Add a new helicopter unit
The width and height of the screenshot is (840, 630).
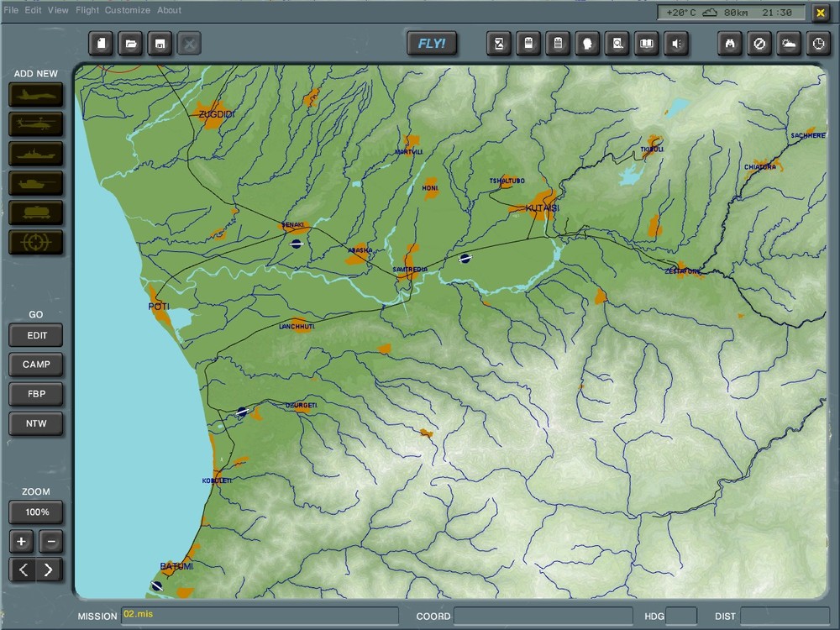35,123
